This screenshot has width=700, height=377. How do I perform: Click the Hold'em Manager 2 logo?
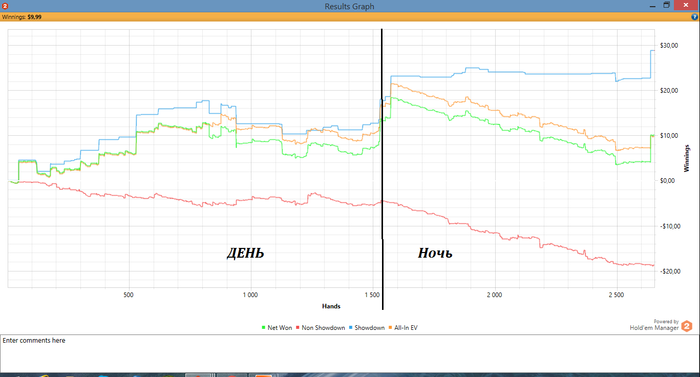tap(687, 326)
